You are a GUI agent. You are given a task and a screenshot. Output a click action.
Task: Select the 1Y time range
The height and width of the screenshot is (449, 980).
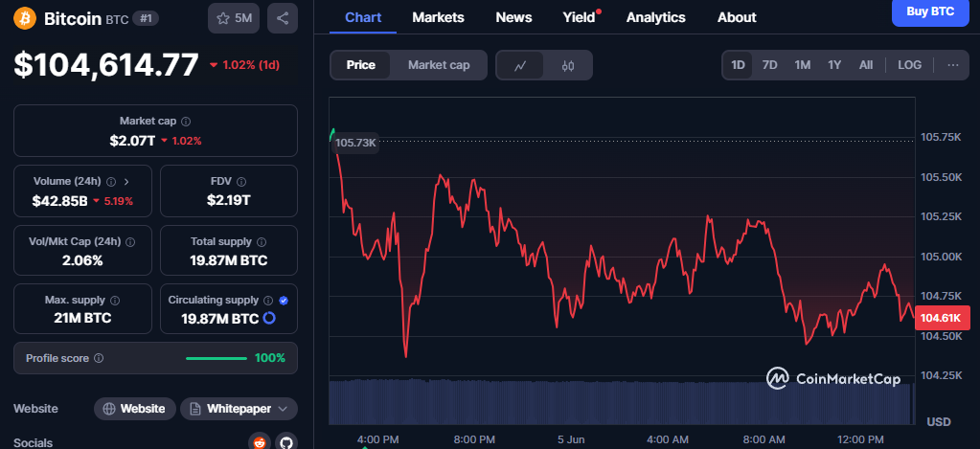[834, 65]
